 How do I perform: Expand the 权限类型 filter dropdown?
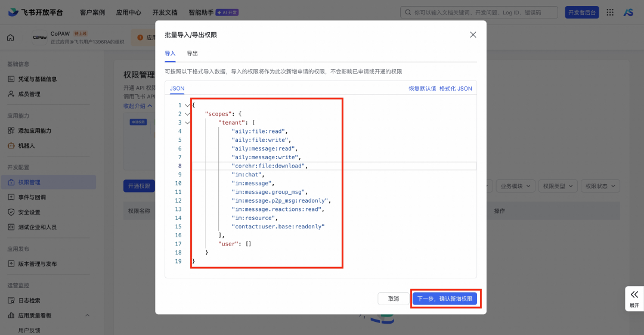point(558,186)
